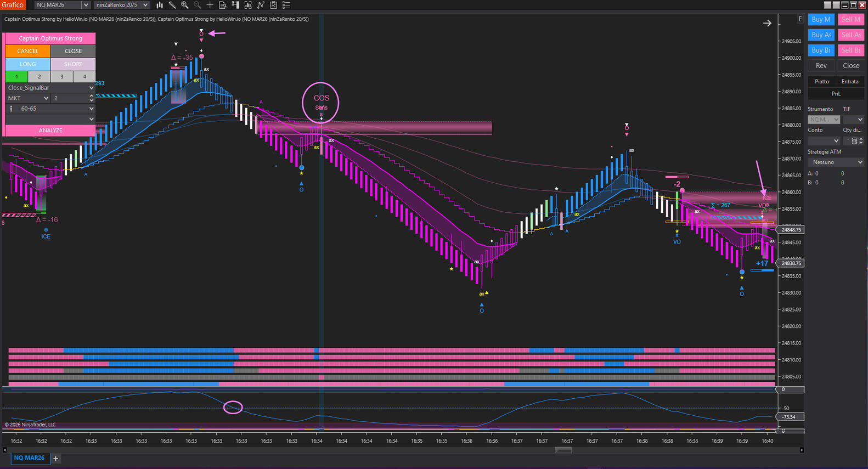Click the zoom out magnifier icon
This screenshot has height=469, width=868.
[x=198, y=5]
